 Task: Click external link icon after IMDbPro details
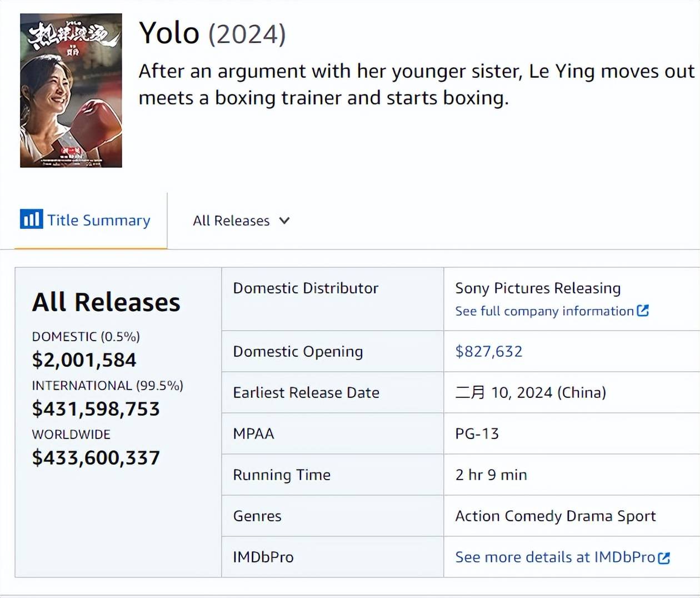664,557
